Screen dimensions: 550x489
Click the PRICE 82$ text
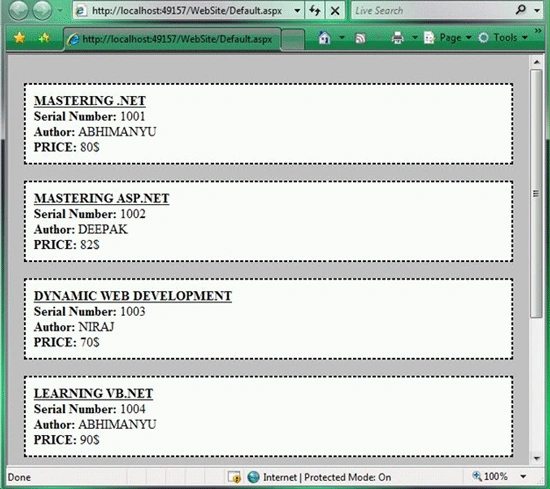coord(67,244)
